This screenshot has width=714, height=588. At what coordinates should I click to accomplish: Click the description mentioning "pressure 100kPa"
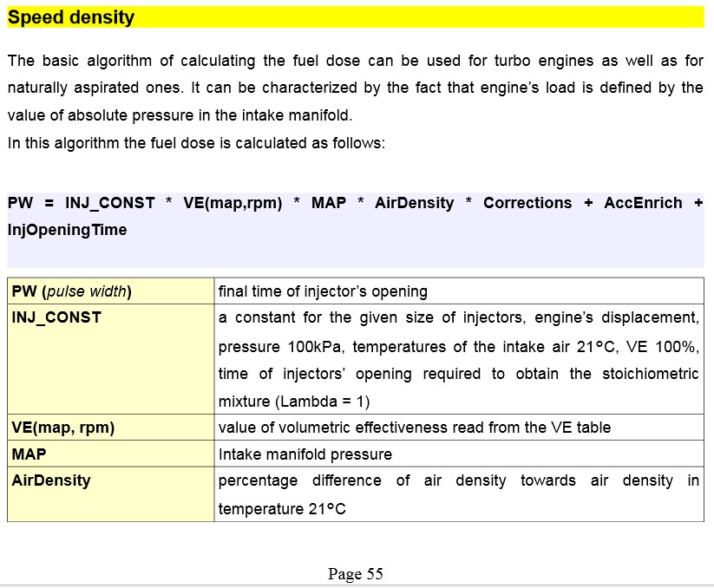point(458,347)
